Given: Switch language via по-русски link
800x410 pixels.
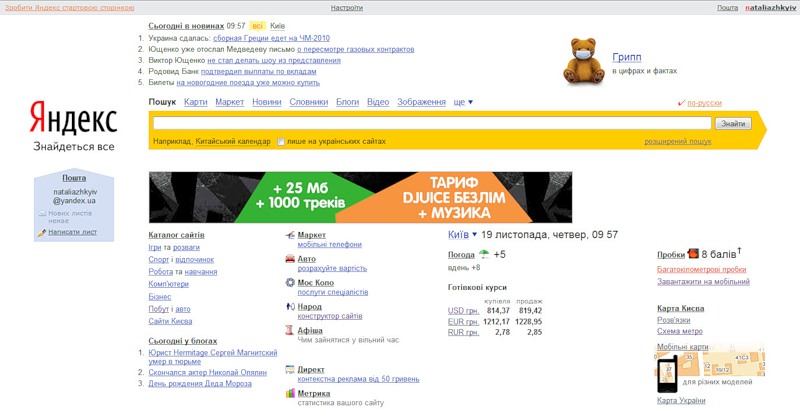Looking at the screenshot, I should pos(704,103).
